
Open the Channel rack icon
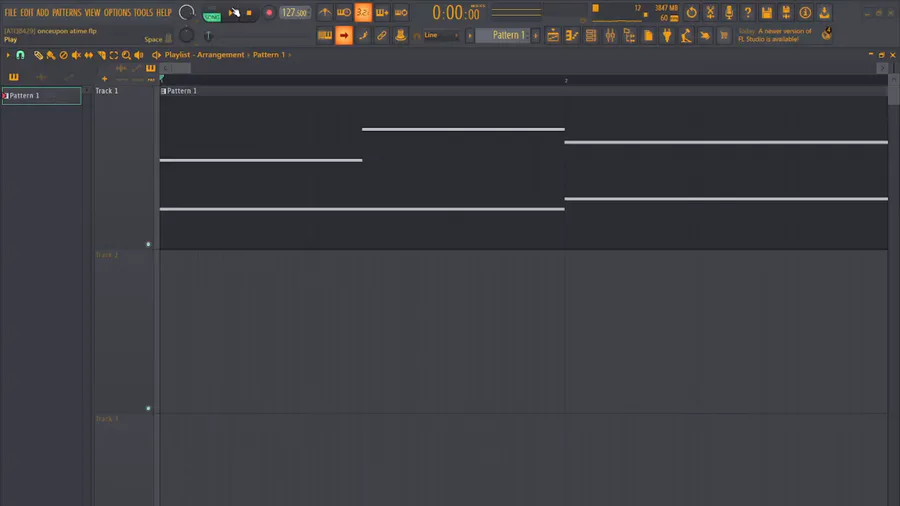(x=591, y=36)
